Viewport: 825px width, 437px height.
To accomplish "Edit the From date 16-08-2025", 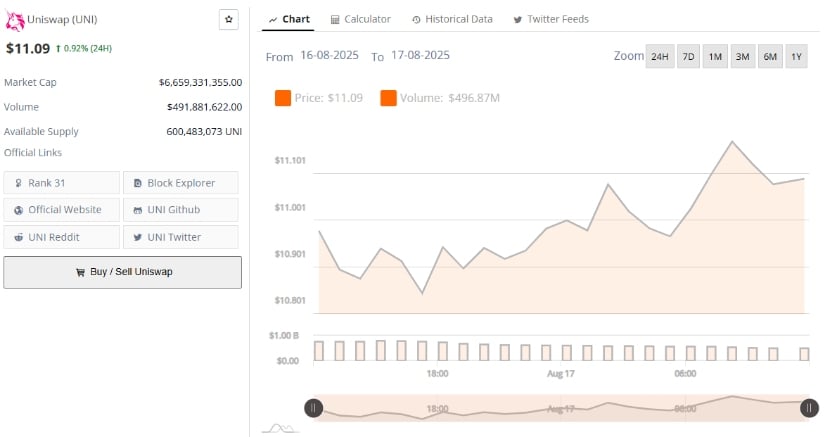I will tap(329, 55).
